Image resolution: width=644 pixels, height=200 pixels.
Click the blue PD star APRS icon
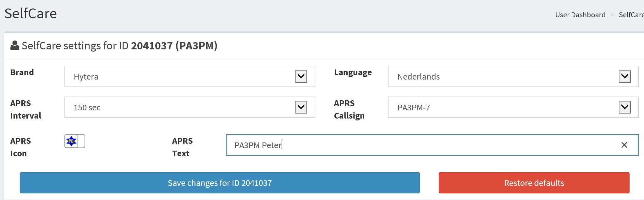tap(71, 141)
